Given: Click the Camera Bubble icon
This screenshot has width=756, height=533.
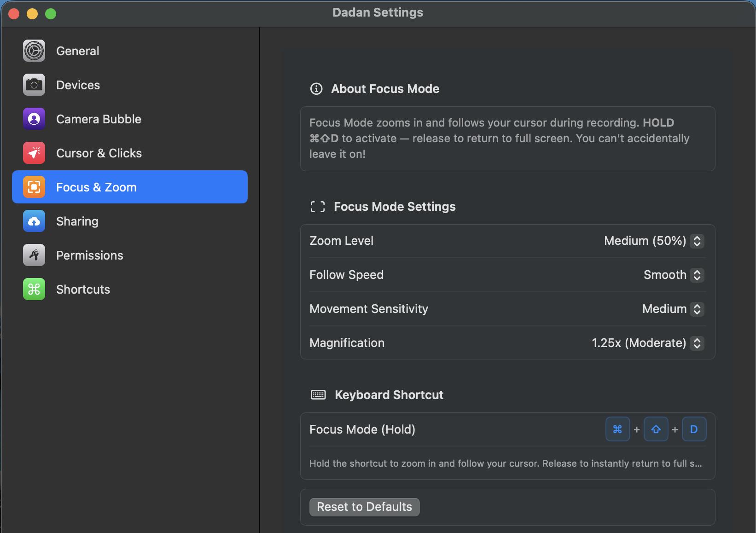Looking at the screenshot, I should pos(34,119).
